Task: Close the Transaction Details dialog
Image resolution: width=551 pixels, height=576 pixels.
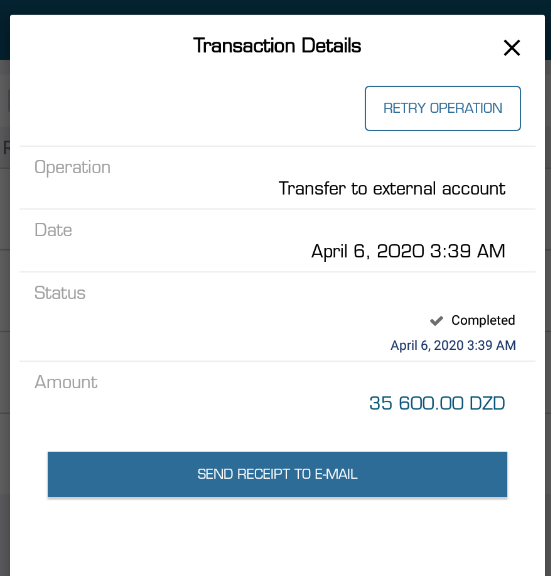Action: pos(512,48)
